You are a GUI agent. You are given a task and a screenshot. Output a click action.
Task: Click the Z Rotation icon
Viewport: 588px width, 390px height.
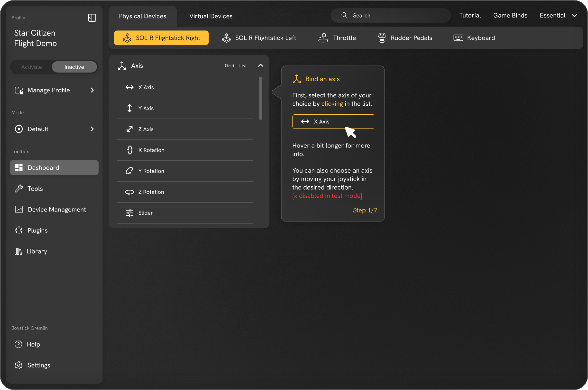[130, 192]
